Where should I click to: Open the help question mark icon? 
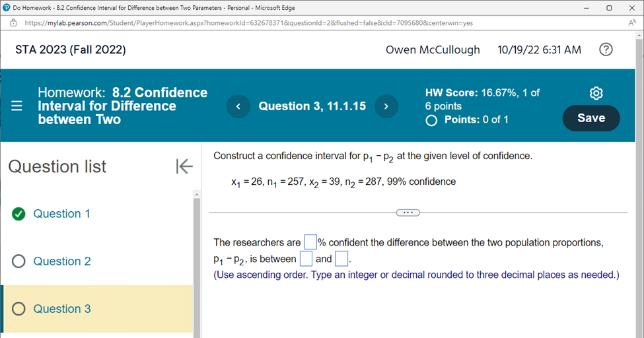(x=606, y=50)
